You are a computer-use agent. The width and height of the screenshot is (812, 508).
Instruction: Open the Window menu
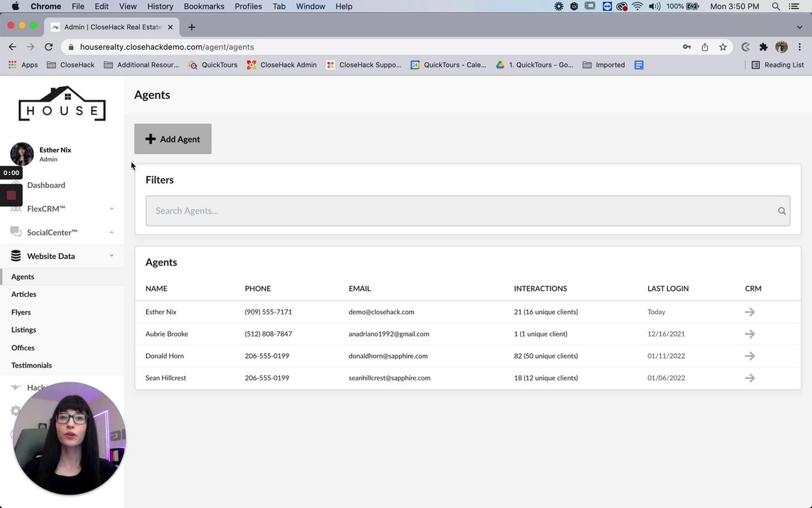click(x=310, y=6)
